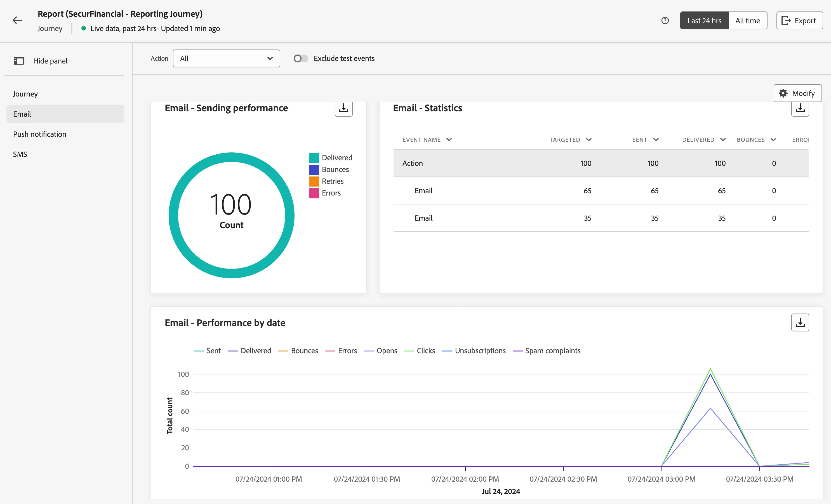Click the Hide panel sidebar icon
The height and width of the screenshot is (504, 831).
pyautogui.click(x=18, y=61)
